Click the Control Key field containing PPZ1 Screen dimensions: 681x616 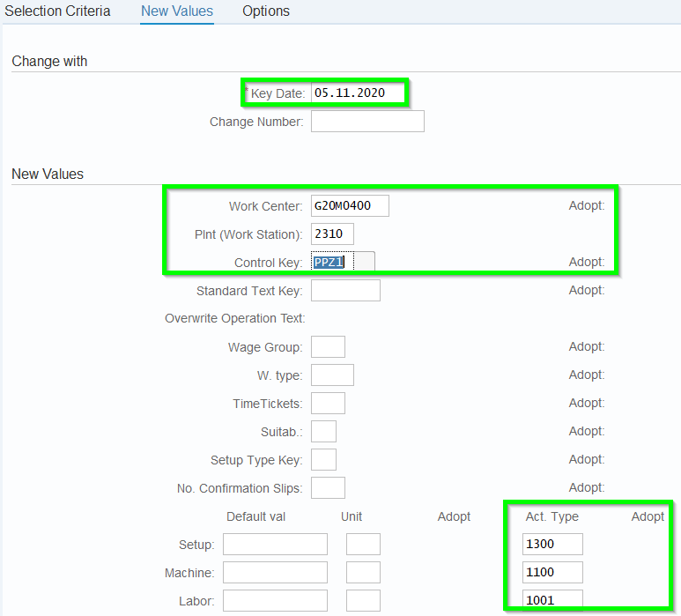pyautogui.click(x=333, y=262)
